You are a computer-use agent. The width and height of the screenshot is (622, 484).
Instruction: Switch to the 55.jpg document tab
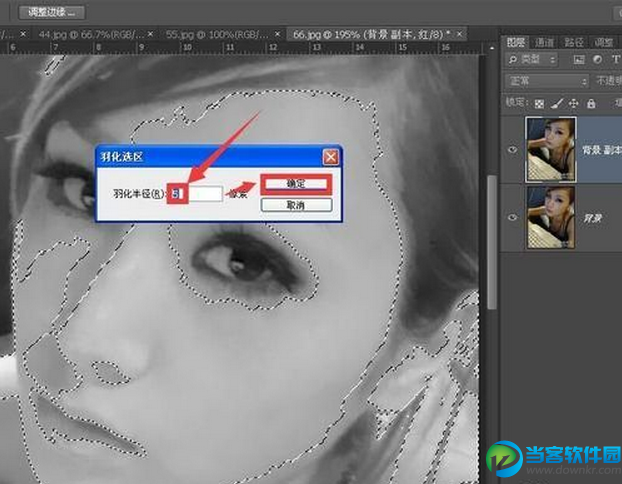pos(217,35)
